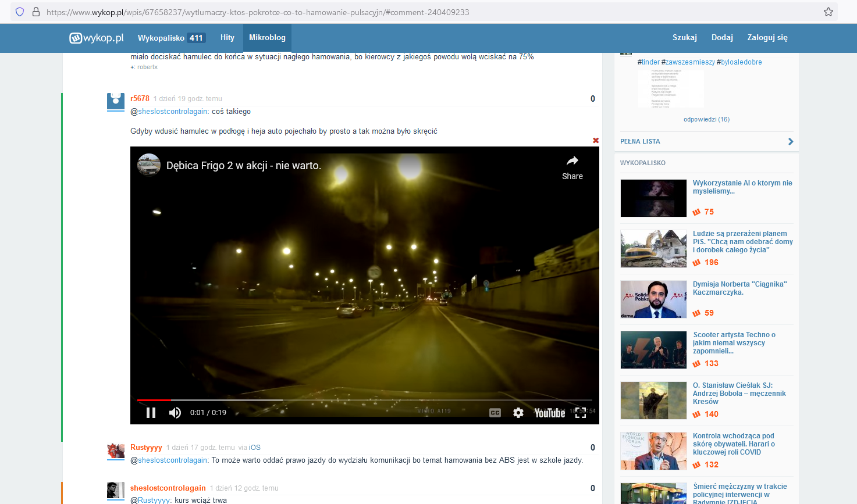Open the Scooter article thumbnail

point(653,349)
